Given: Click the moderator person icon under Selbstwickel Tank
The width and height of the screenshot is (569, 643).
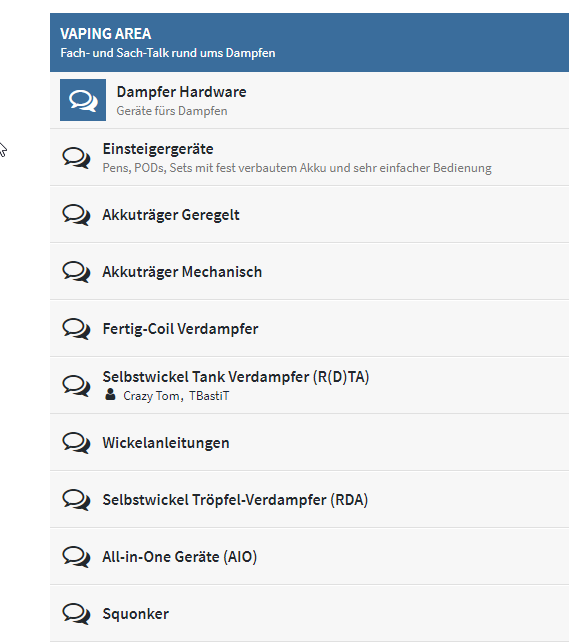Looking at the screenshot, I should 110,394.
